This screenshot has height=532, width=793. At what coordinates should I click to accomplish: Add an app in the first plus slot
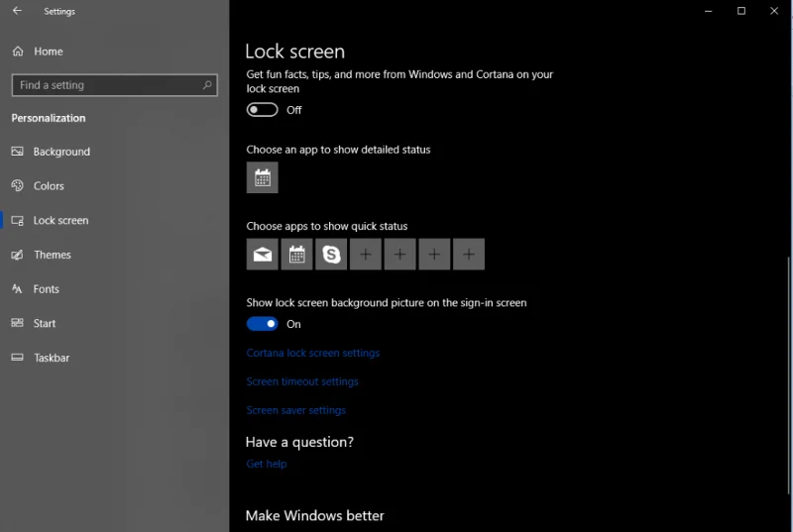366,255
